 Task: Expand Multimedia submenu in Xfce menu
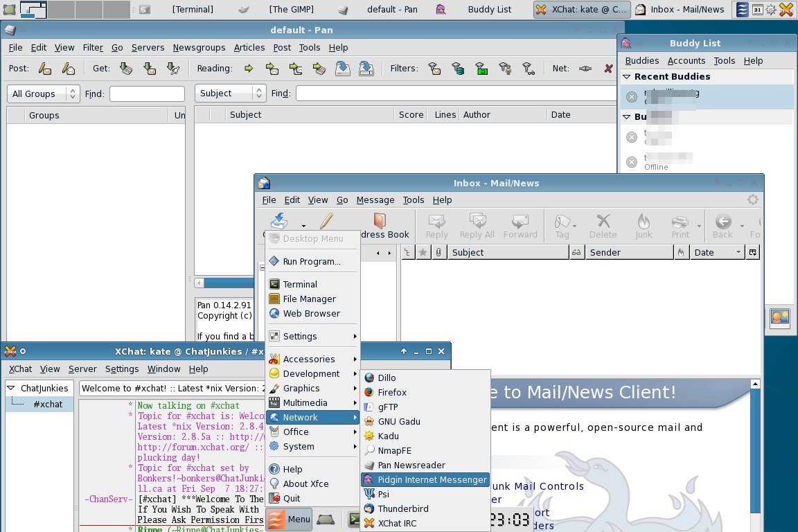click(x=312, y=402)
